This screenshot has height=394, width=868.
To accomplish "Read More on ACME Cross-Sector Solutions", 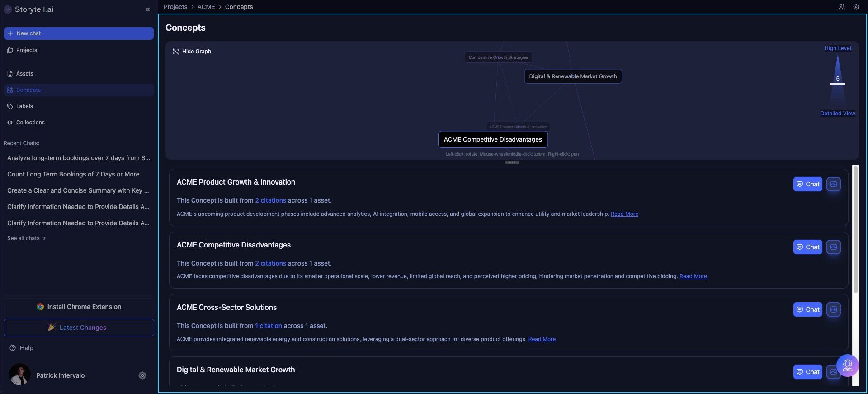I will (542, 339).
